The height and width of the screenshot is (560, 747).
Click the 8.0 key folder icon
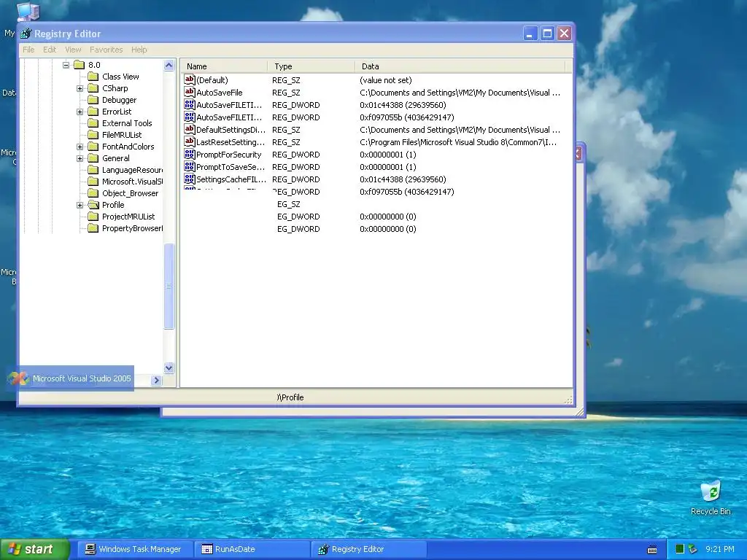coord(79,65)
